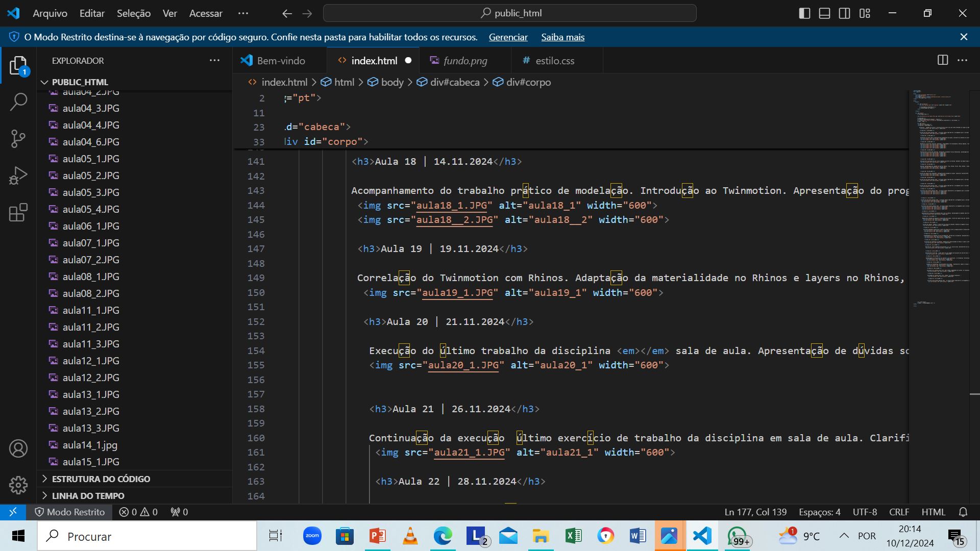Open the Editar menu

click(92, 13)
